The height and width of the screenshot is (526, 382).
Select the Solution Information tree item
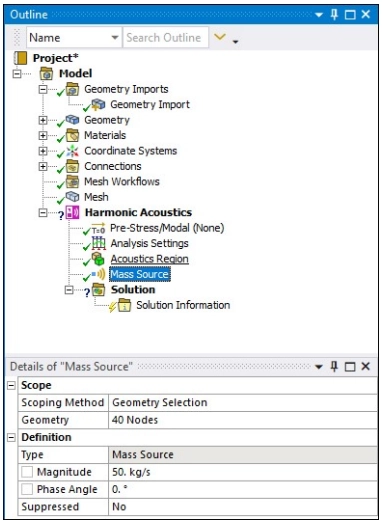pos(183,305)
